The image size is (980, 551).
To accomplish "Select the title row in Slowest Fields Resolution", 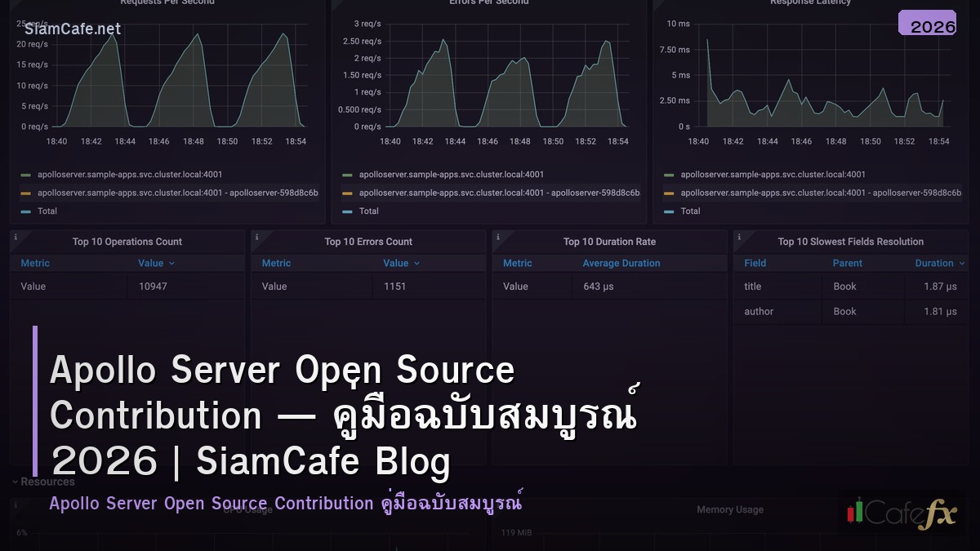I will 849,286.
